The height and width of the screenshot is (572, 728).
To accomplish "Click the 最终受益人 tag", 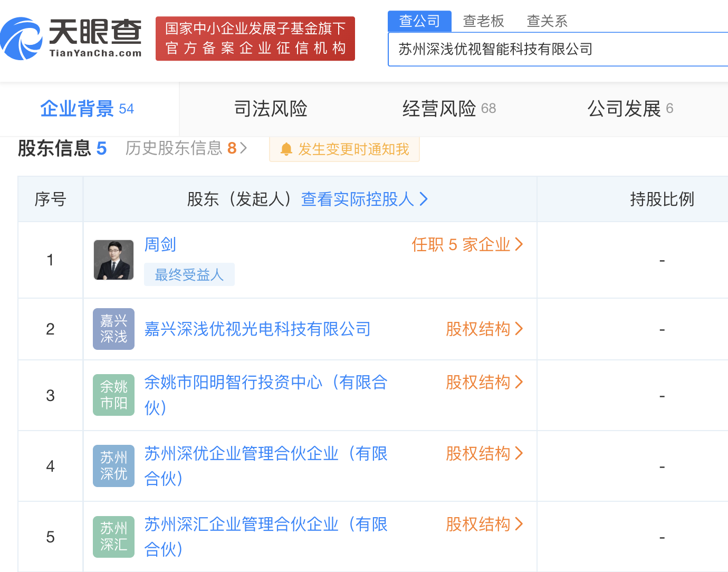I will click(189, 274).
